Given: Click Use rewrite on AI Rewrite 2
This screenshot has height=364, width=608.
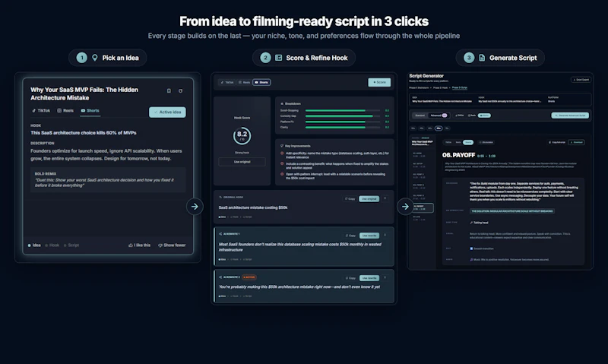Looking at the screenshot, I should click(369, 278).
